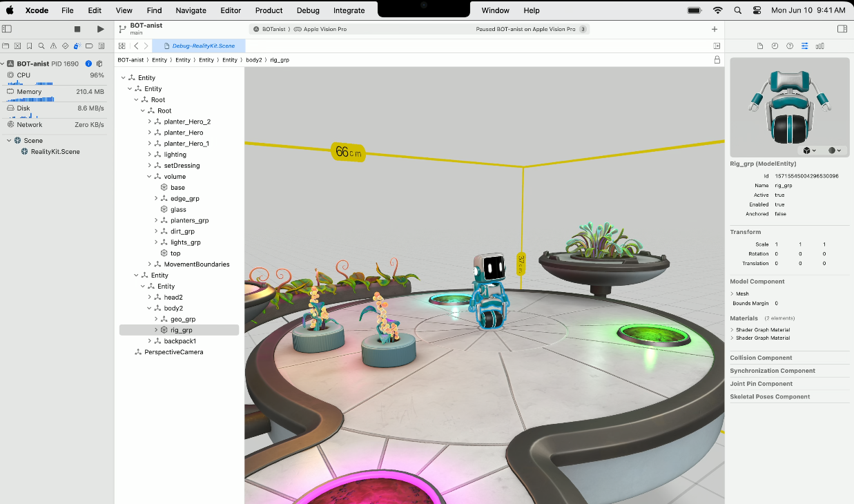Click the Spotlight search menu bar icon
854x504 pixels.
738,10
